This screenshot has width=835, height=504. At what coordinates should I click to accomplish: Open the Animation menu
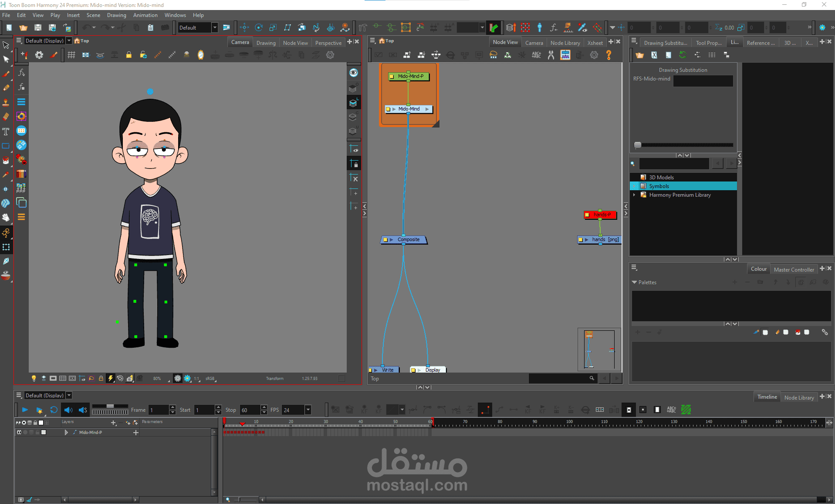[145, 15]
